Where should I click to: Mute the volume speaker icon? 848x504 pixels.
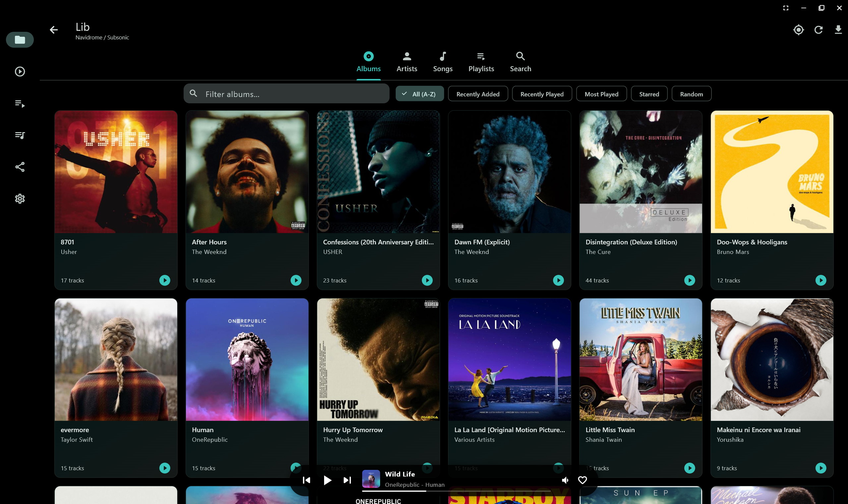(565, 480)
